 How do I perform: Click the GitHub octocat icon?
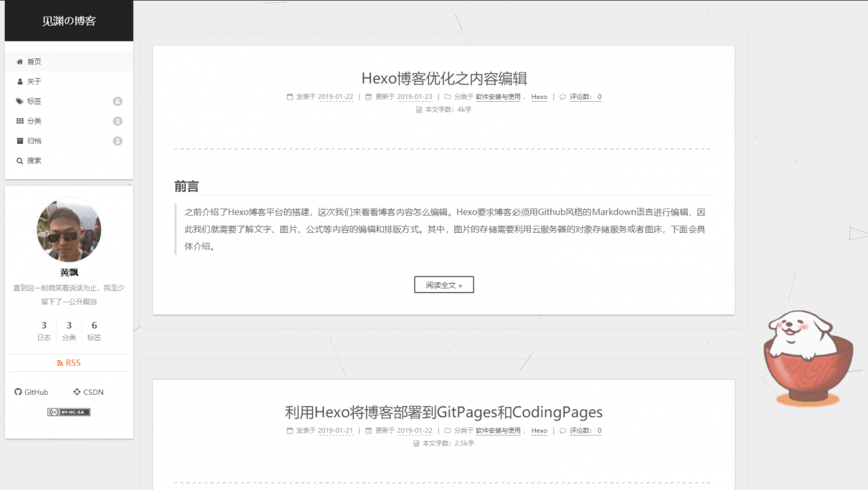pos(18,392)
